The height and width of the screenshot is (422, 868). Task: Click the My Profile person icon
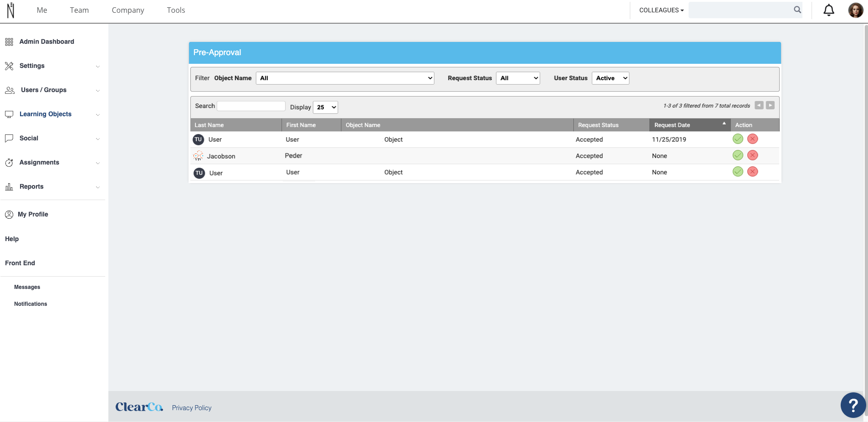coord(9,215)
